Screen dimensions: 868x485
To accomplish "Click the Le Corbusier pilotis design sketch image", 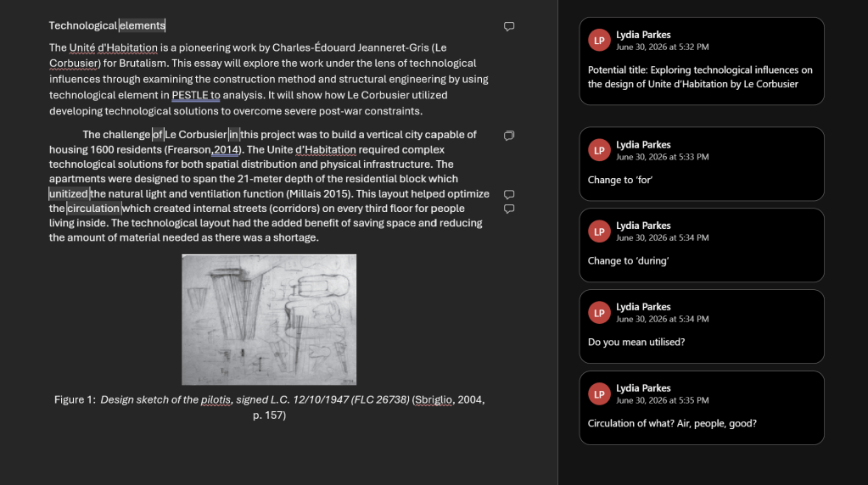I will (269, 320).
